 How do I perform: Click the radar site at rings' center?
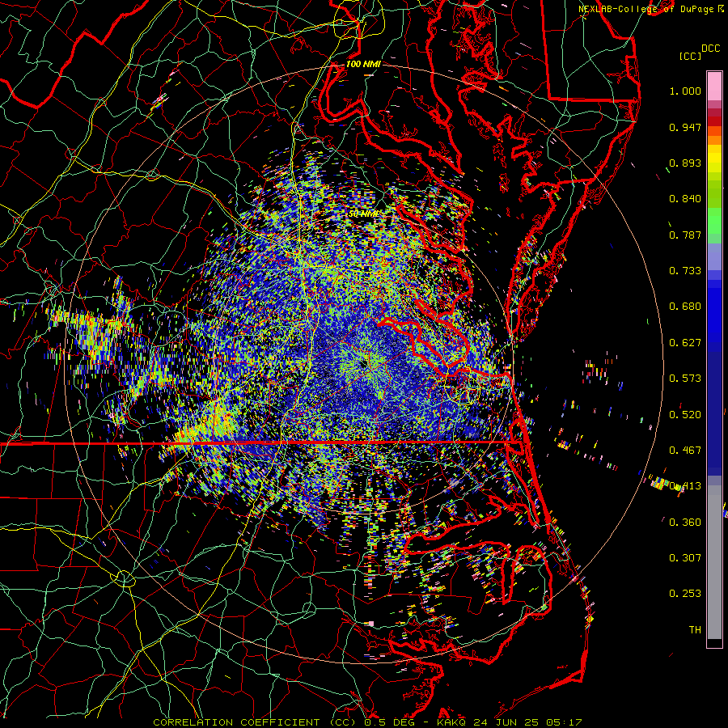coord(363,365)
